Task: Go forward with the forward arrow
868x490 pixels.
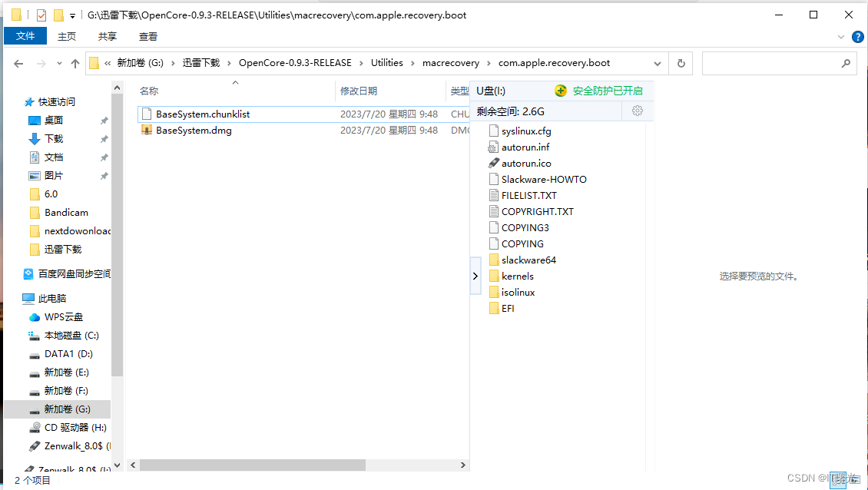Action: tap(41, 64)
